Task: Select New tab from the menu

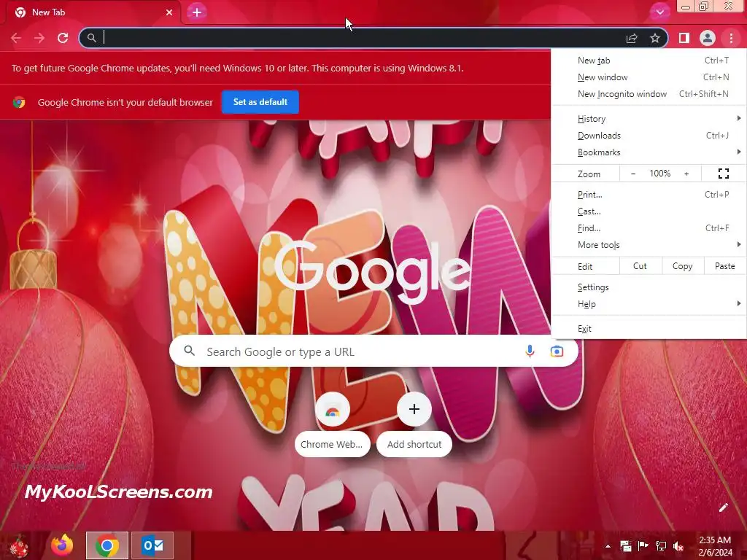Action: [x=649, y=61]
